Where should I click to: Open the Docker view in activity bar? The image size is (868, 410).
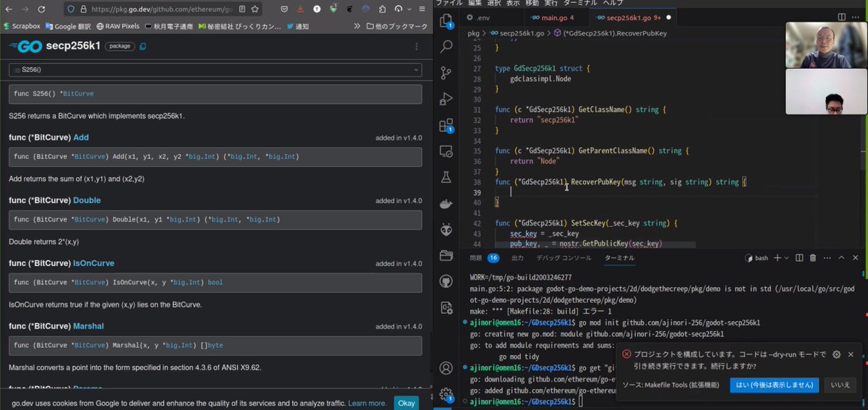pos(446,203)
